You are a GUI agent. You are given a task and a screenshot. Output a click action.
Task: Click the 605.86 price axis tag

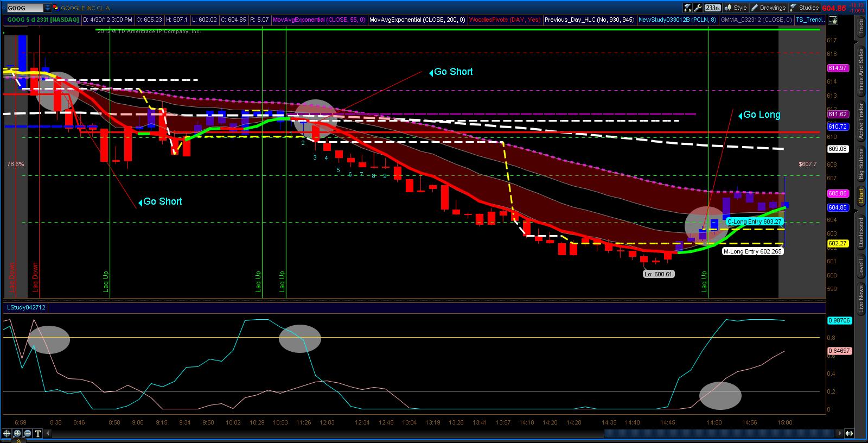[x=838, y=193]
